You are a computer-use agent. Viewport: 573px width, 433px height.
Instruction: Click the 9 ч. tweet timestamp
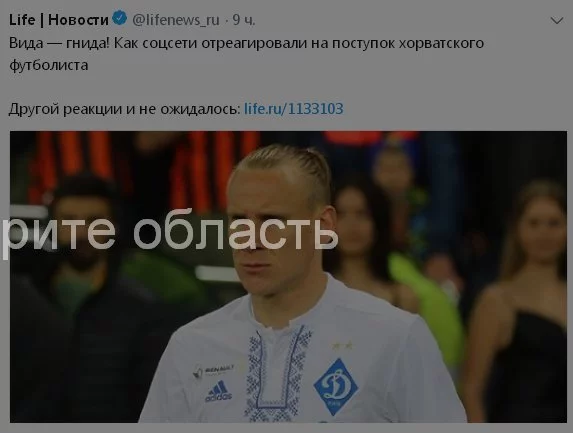(x=244, y=20)
